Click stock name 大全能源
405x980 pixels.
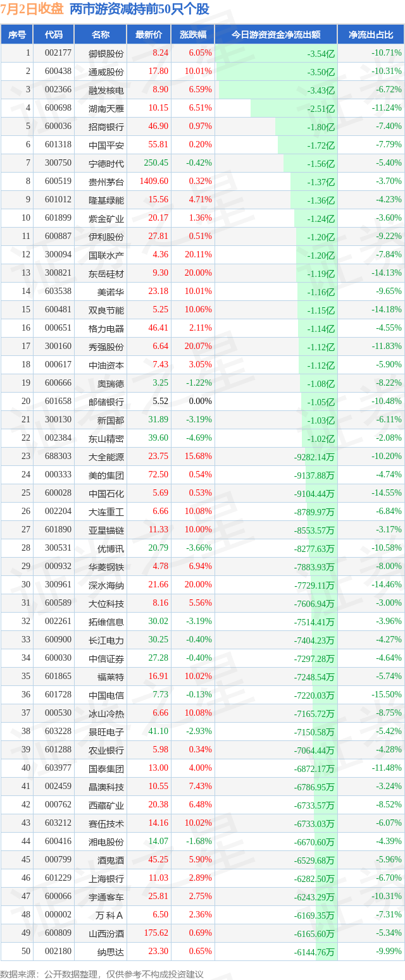[x=106, y=457]
